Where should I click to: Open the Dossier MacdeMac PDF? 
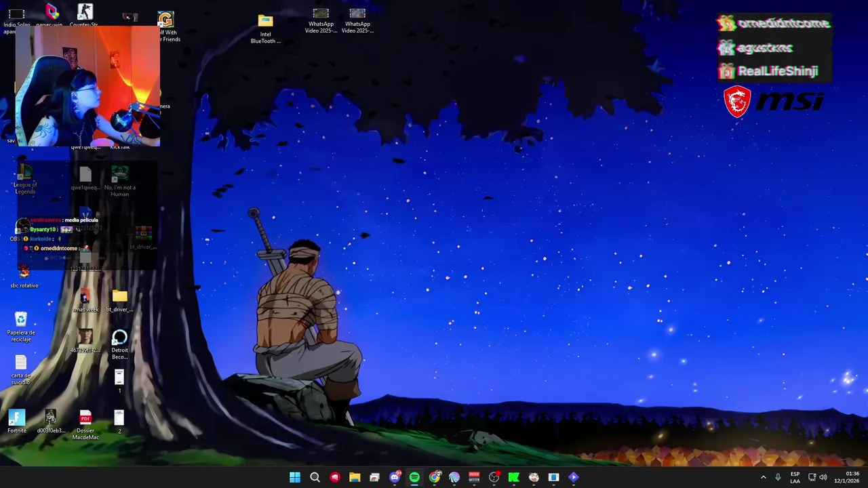(85, 425)
